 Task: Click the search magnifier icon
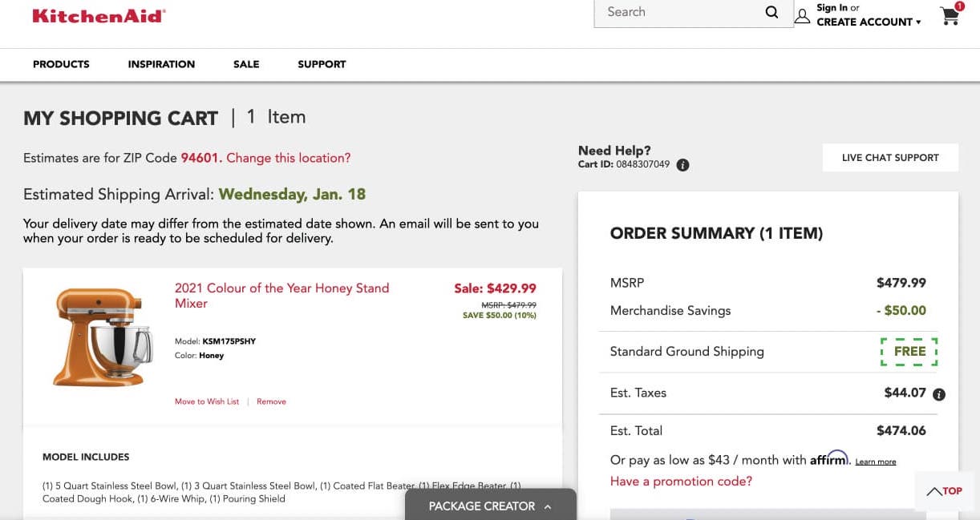[771, 12]
